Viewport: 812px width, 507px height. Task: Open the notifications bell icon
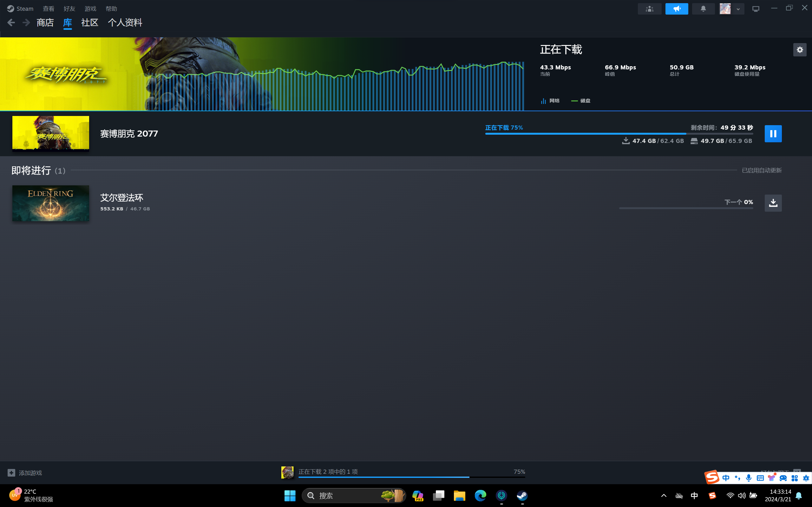[x=703, y=9]
